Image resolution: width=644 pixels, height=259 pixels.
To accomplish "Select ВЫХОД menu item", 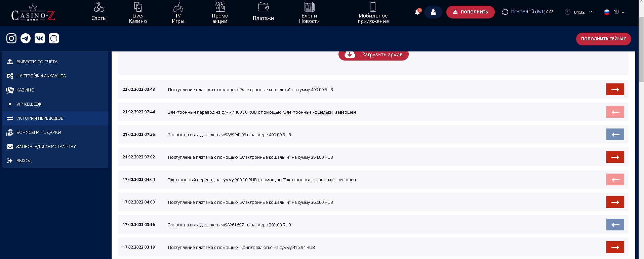I will coord(55,160).
